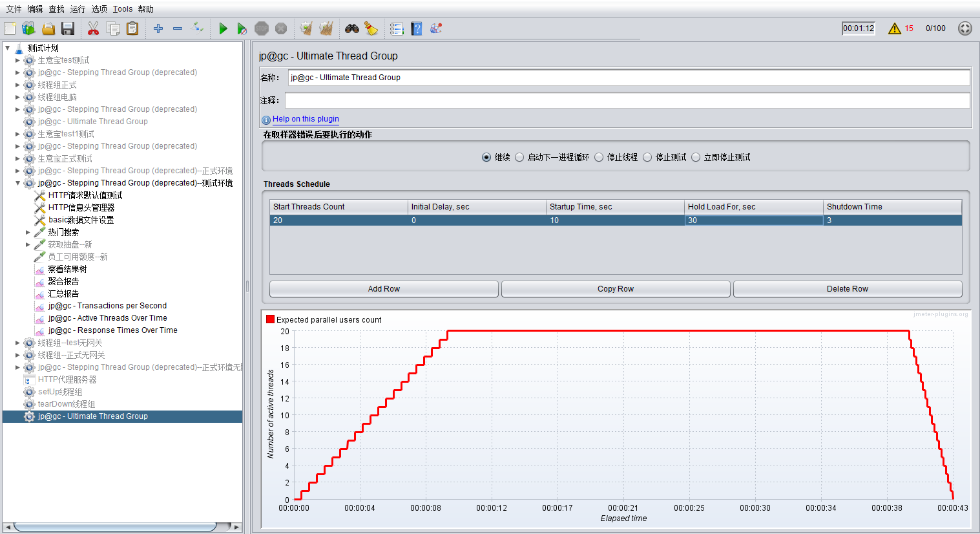Select jp@gc - Transactions per Second item
Image resolution: width=980 pixels, height=534 pixels.
[x=107, y=306]
